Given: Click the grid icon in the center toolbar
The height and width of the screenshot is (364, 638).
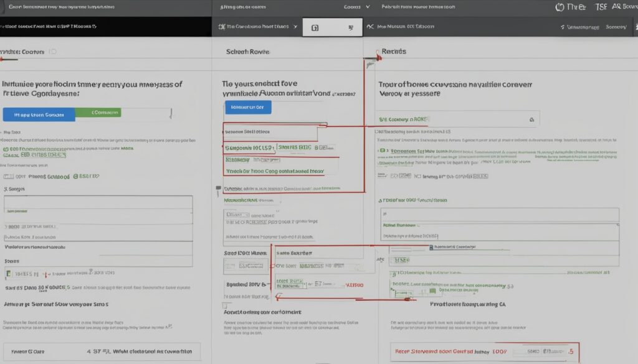Looking at the screenshot, I should click(x=314, y=27).
